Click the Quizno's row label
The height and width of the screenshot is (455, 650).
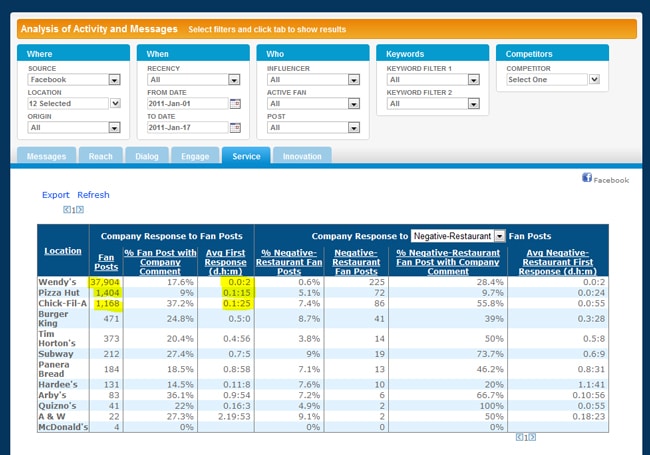pos(57,406)
